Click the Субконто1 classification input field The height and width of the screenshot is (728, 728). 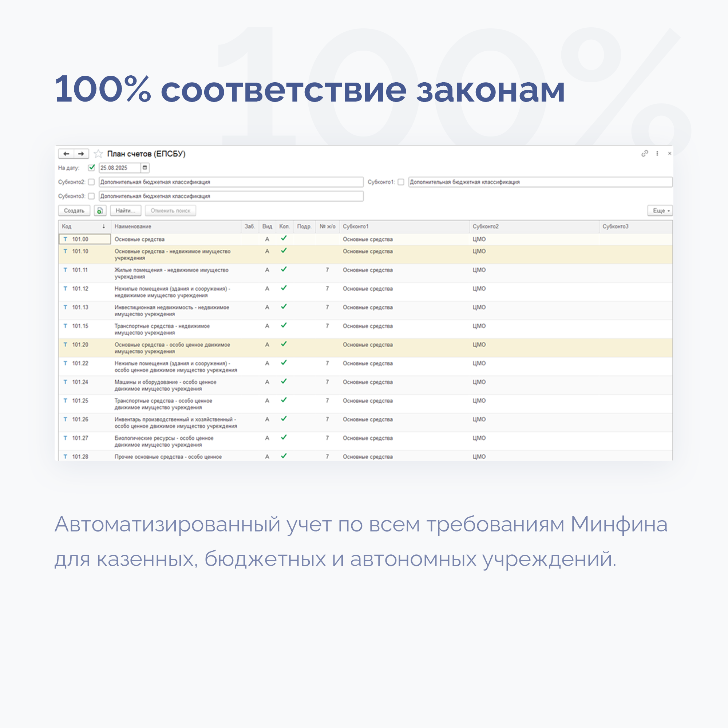[540, 182]
